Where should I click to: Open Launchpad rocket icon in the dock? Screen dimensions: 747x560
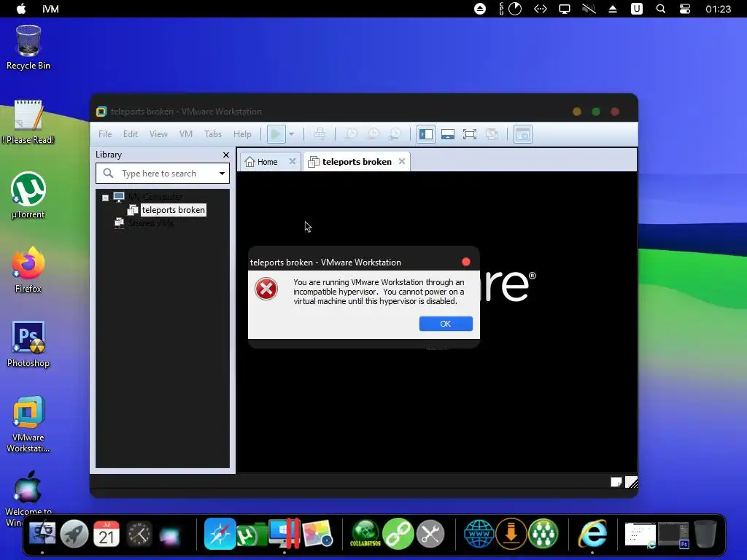pyautogui.click(x=74, y=534)
